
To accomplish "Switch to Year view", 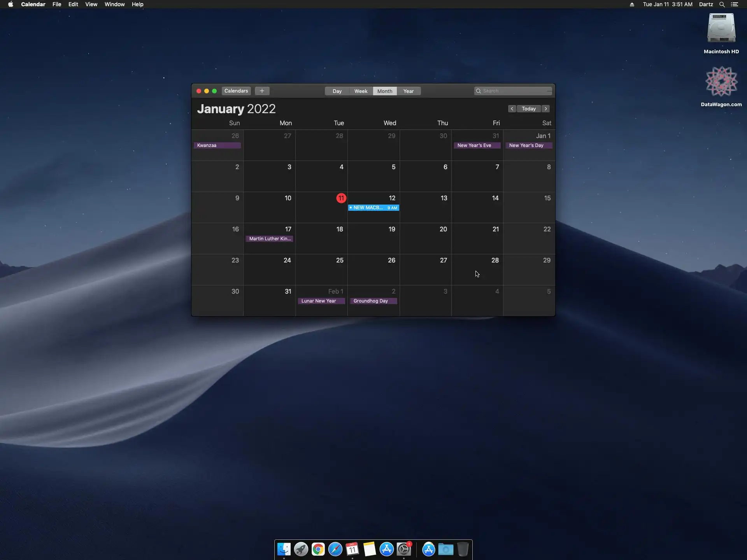I will pyautogui.click(x=409, y=91).
